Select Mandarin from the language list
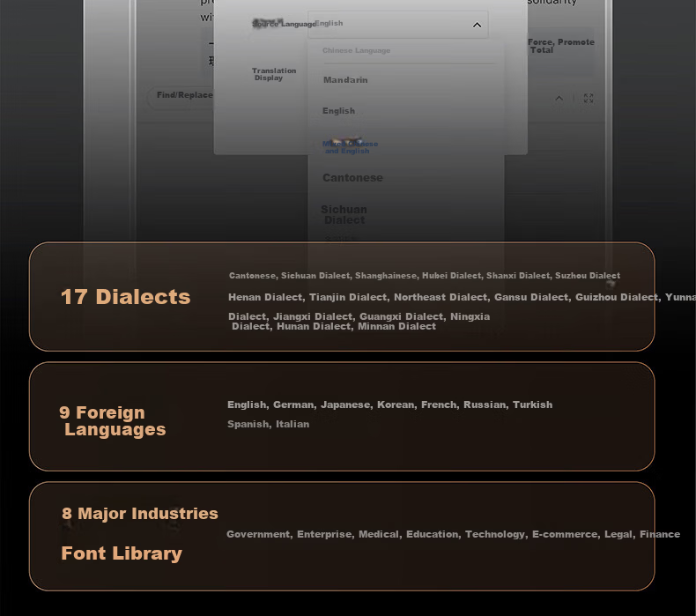The image size is (696, 616). (x=345, y=80)
